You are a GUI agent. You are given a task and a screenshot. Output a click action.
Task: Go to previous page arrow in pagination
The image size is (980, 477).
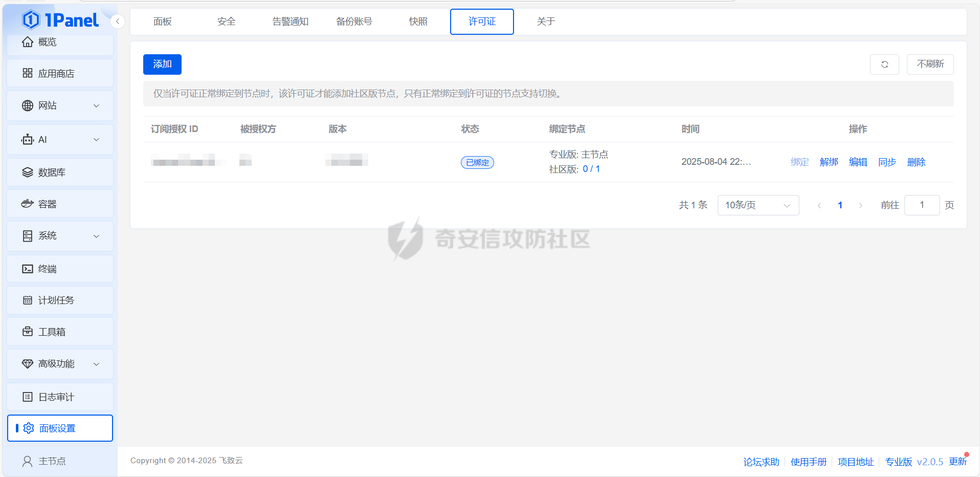coord(819,205)
